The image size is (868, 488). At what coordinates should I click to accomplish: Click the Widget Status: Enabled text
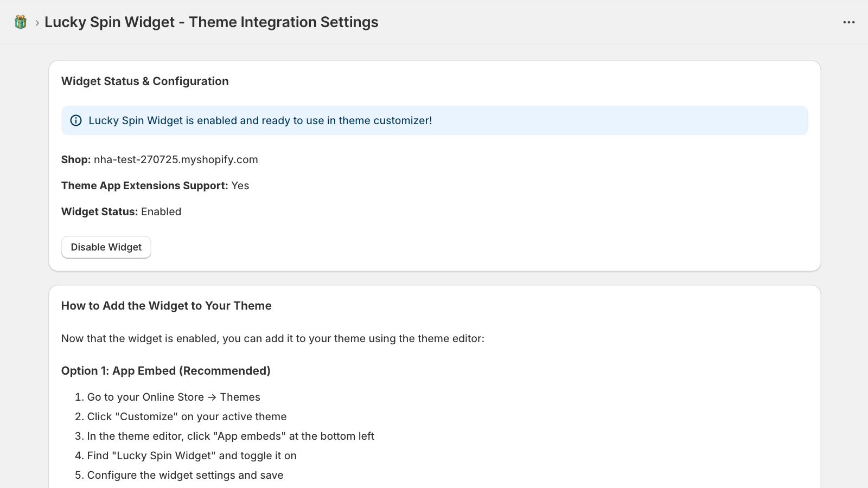click(121, 211)
